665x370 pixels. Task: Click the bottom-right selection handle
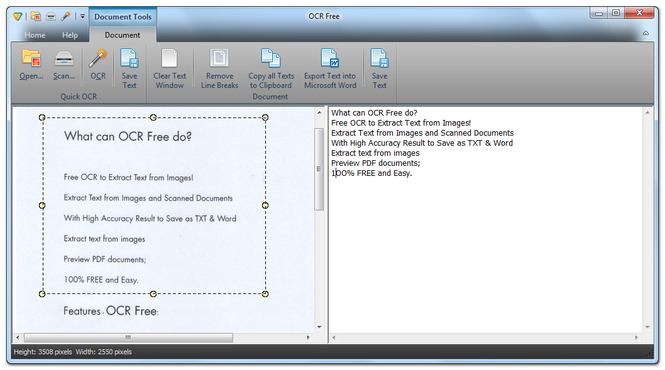point(265,294)
